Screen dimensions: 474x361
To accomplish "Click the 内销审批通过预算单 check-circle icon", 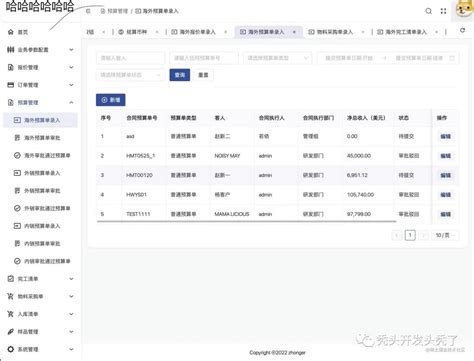I will coord(17,261).
